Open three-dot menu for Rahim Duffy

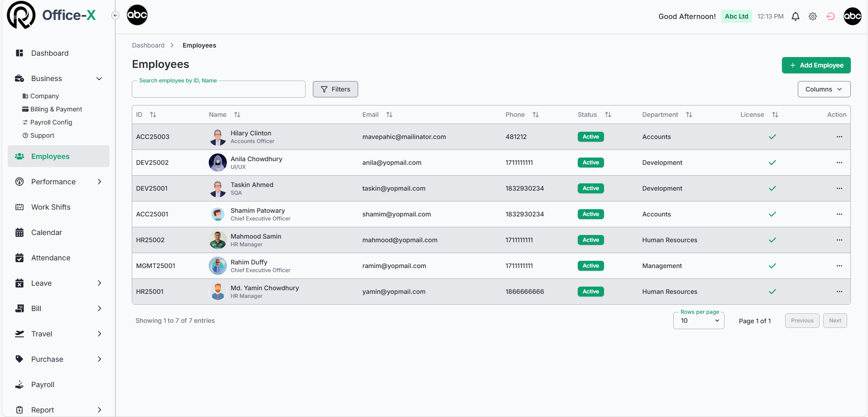click(839, 266)
